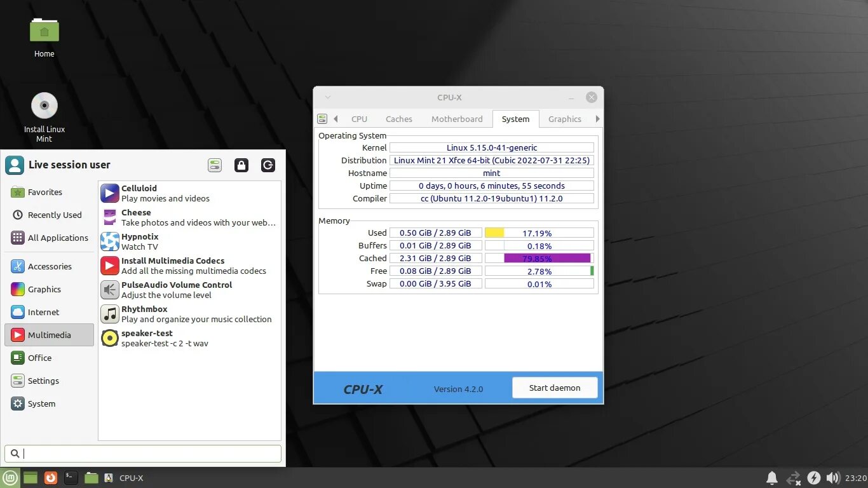Open notifications bell in system tray
The image size is (868, 488).
click(772, 478)
